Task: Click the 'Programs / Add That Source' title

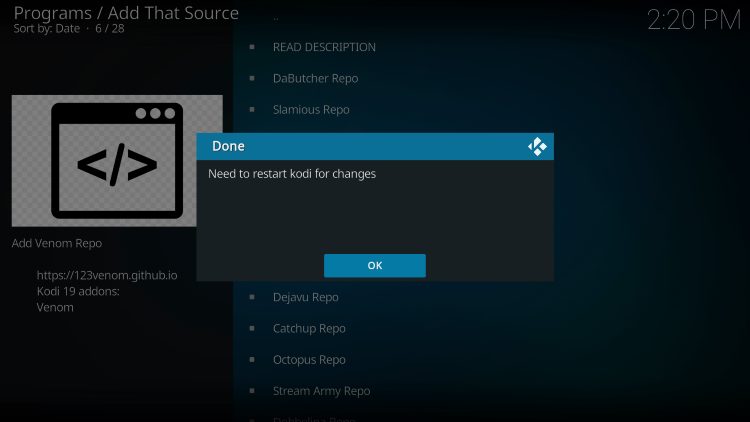Action: click(126, 13)
